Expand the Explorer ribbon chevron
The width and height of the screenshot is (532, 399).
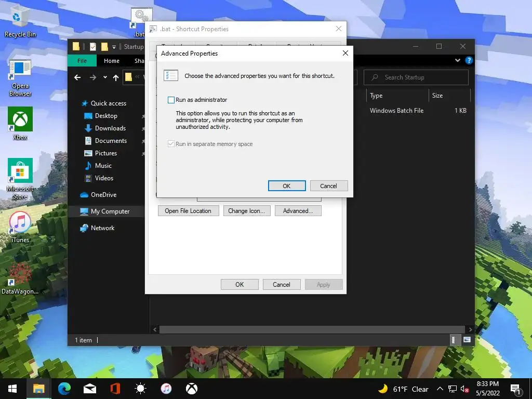click(x=458, y=60)
